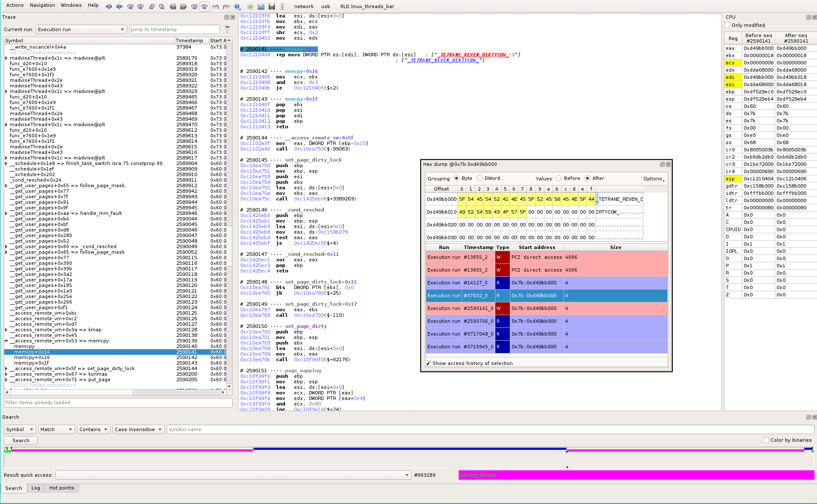Image resolution: width=817 pixels, height=504 pixels.
Task: Disable 'Show access history of selection' in hex dump
Action: point(428,363)
